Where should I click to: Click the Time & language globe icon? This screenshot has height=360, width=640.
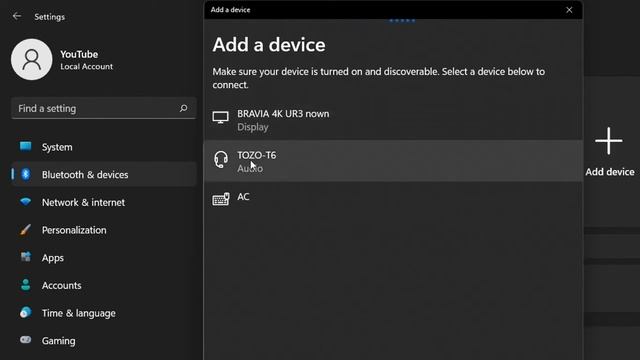(x=25, y=312)
